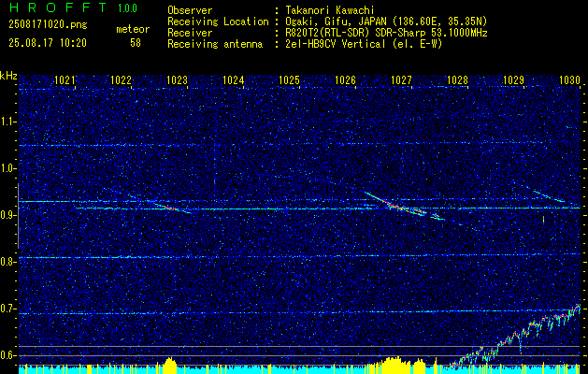Select the file name 2508171020.png
Image resolution: width=588 pixels, height=374 pixels.
point(48,25)
